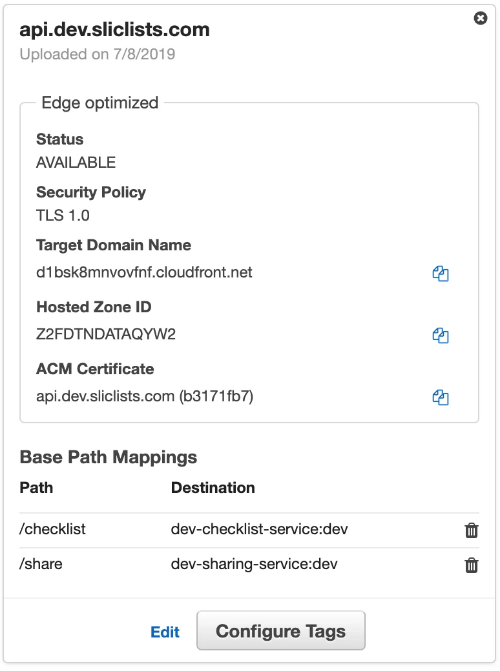
Task: Select the Z2FDTNDATAQYW2 zone ID text
Action: click(x=106, y=334)
